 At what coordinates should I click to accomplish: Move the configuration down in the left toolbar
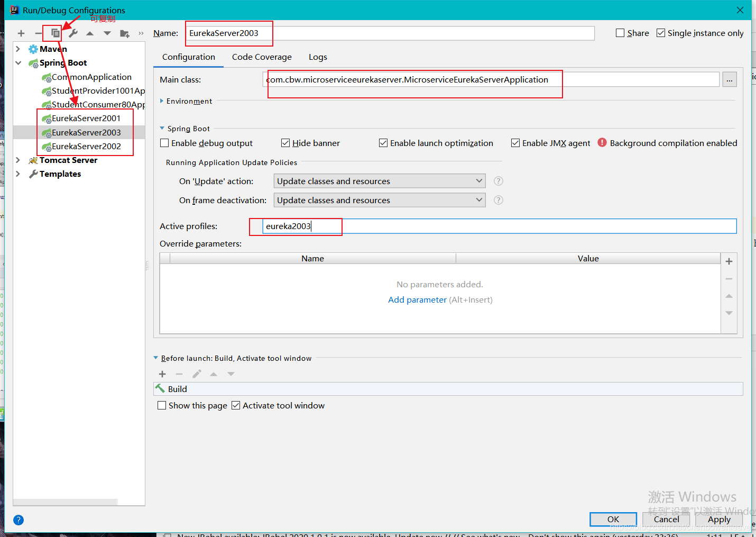point(107,33)
